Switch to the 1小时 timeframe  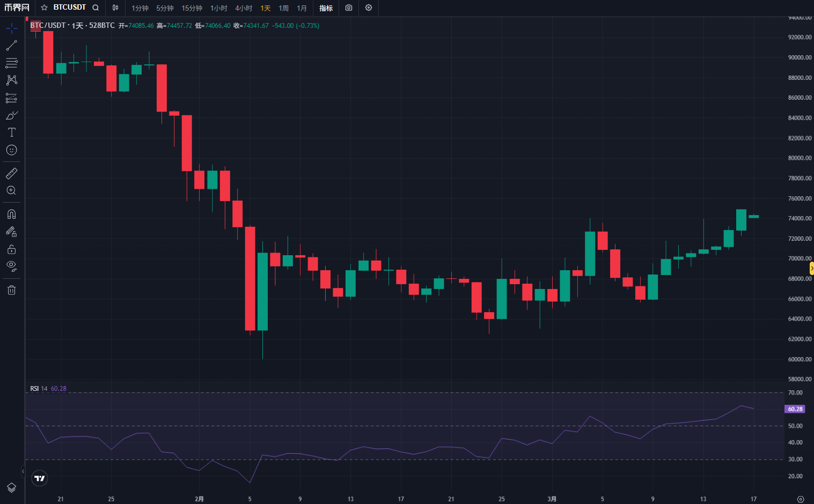(219, 8)
